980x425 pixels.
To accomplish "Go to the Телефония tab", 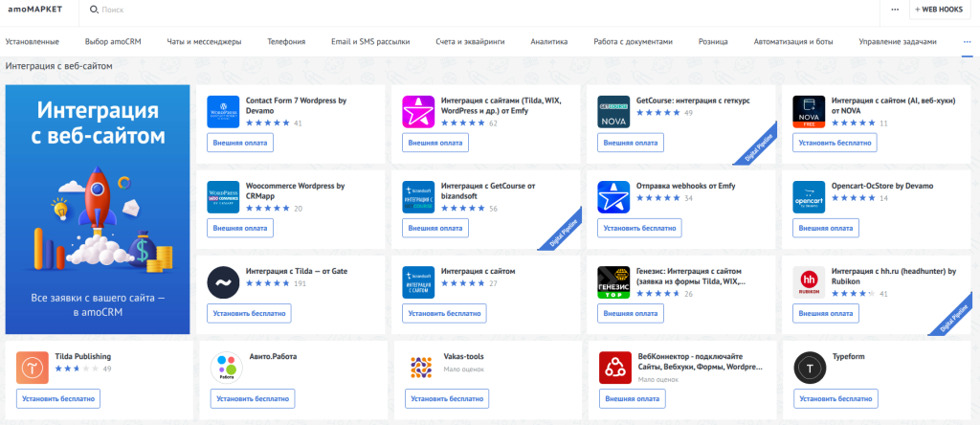I will click(x=286, y=42).
